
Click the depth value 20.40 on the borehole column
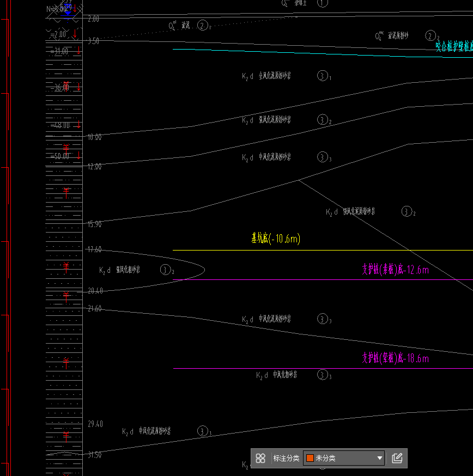coord(95,291)
